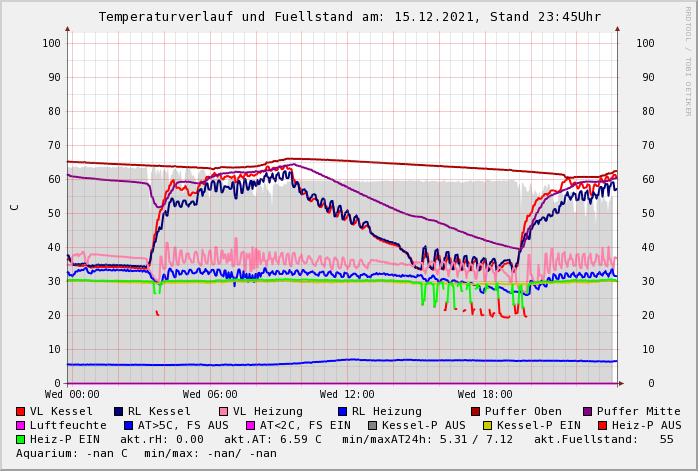This screenshot has width=698, height=471.
Task: Select the Wed 18:00 time axis label
Action: 485,395
